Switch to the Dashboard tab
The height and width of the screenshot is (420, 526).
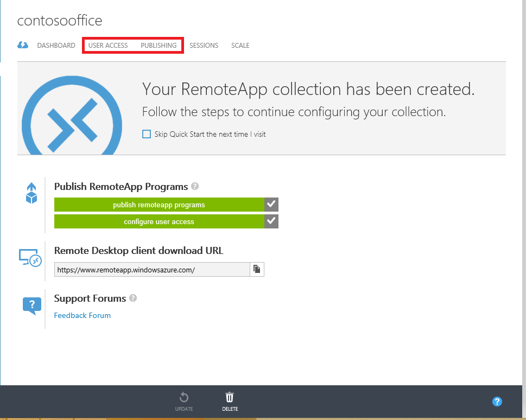[x=56, y=45]
